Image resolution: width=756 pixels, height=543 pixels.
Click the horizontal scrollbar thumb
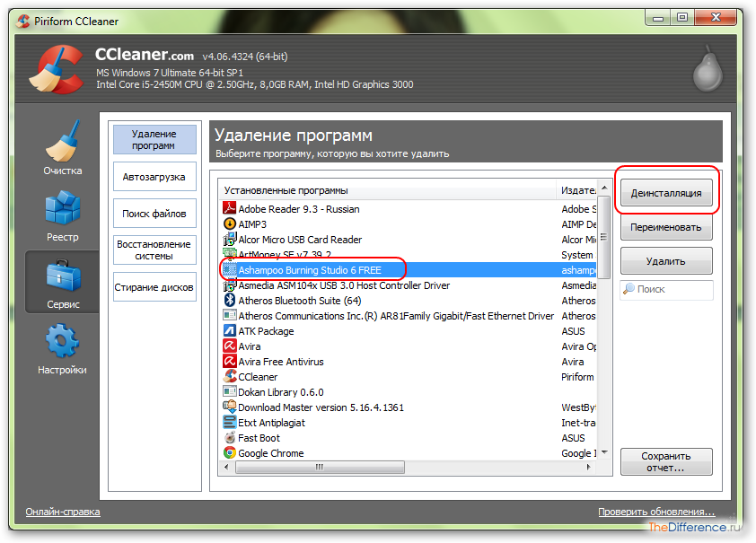pos(320,467)
